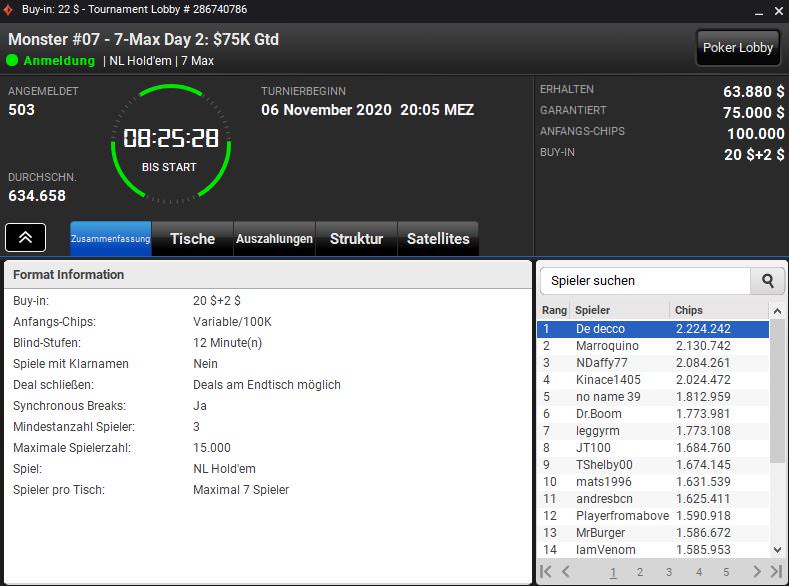Click the player search magnifier icon
Image resolution: width=789 pixels, height=586 pixels.
pyautogui.click(x=768, y=281)
